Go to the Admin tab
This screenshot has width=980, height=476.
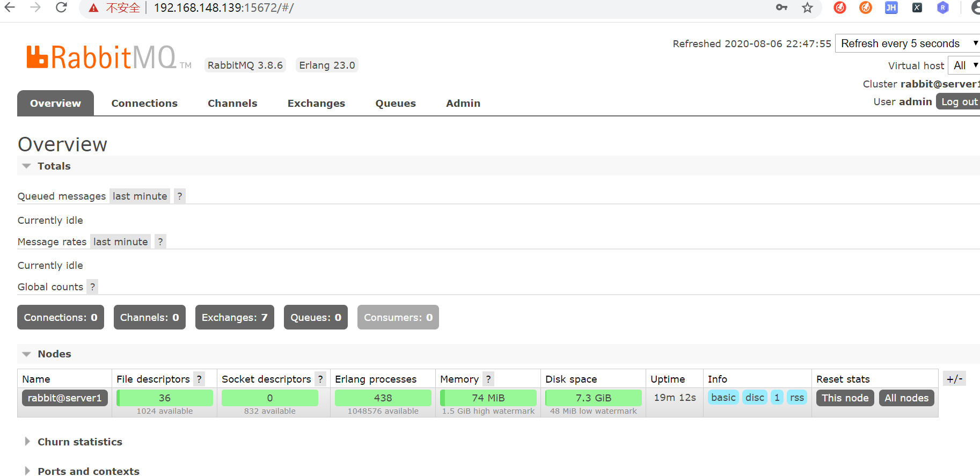[x=463, y=103]
